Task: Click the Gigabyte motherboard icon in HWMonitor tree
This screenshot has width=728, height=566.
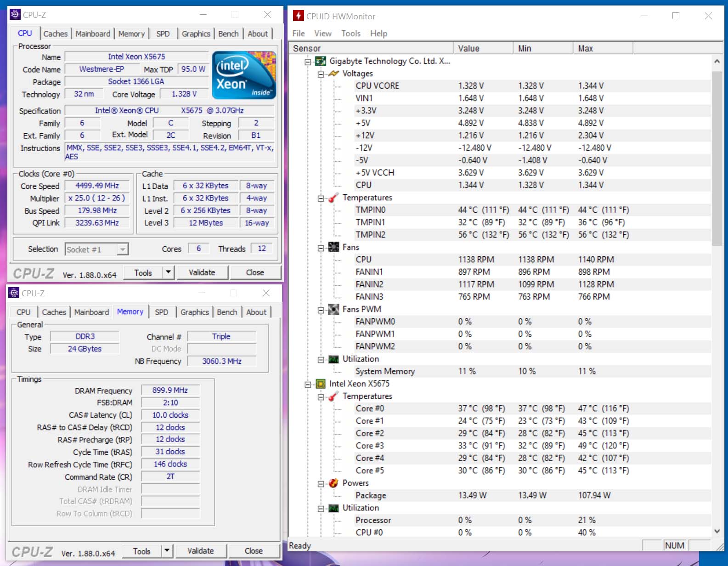Action: click(x=321, y=61)
